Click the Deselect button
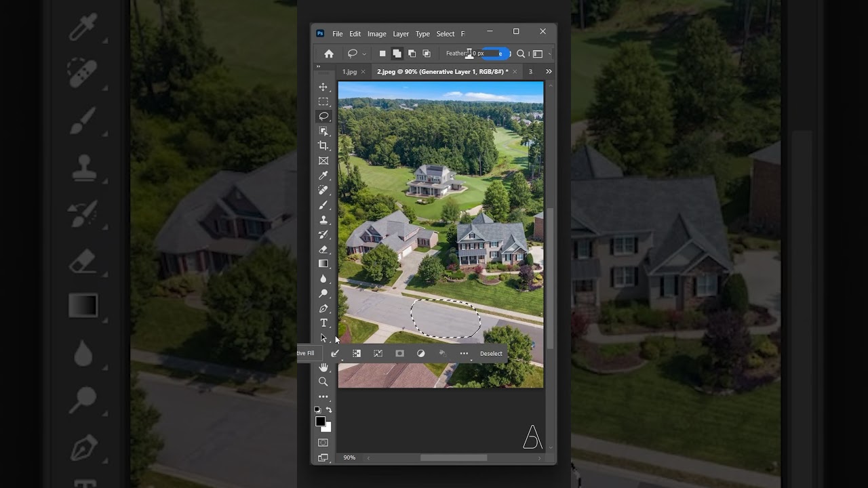 [x=491, y=353]
